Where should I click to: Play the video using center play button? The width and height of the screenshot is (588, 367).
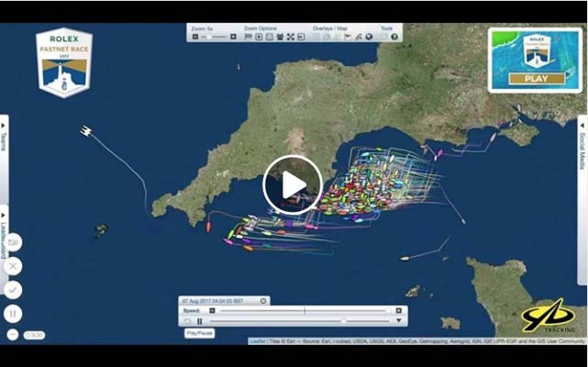tap(293, 185)
